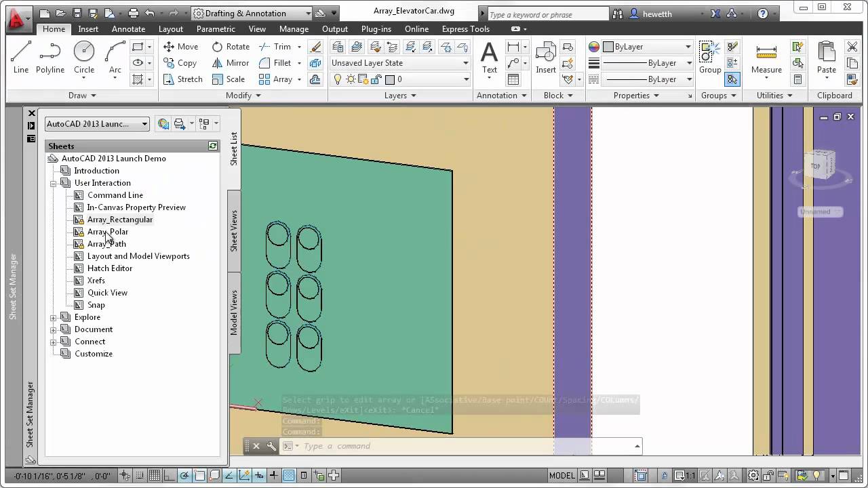Viewport: 868px width, 488px height.
Task: Open the Express Tools ribbon tab
Action: pyautogui.click(x=465, y=29)
